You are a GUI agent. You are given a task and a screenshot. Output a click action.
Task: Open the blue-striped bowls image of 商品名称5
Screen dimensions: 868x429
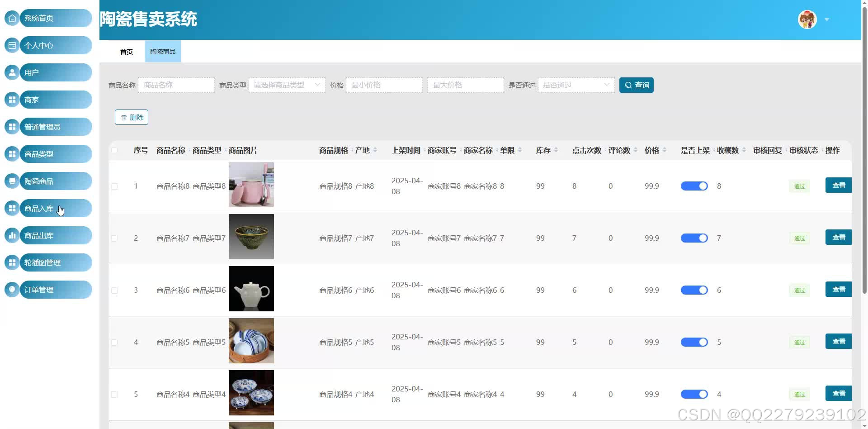click(x=251, y=341)
